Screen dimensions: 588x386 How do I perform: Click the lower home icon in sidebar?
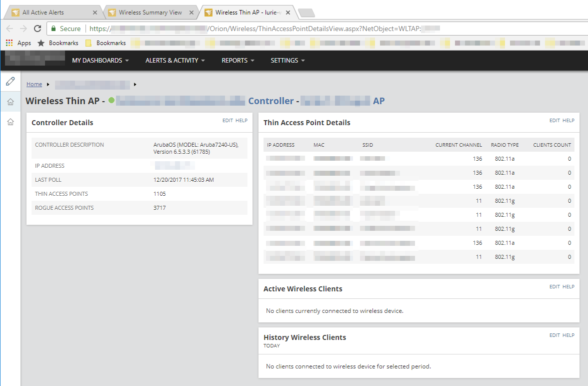(10, 122)
